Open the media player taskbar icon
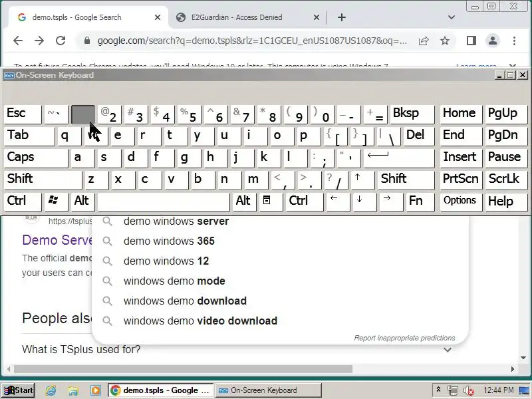532x399 pixels. click(96, 390)
